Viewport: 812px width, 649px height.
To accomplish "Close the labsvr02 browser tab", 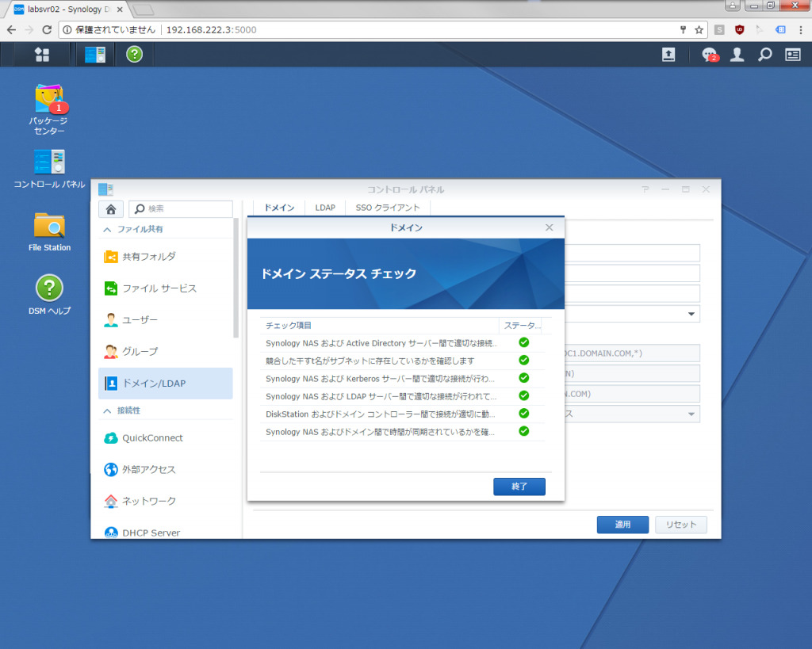I will (x=120, y=10).
